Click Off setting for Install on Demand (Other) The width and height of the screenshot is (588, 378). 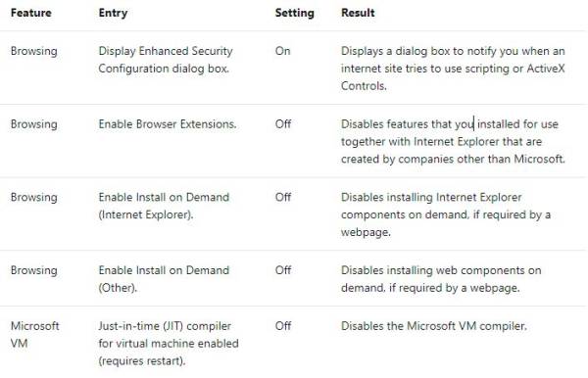click(283, 270)
